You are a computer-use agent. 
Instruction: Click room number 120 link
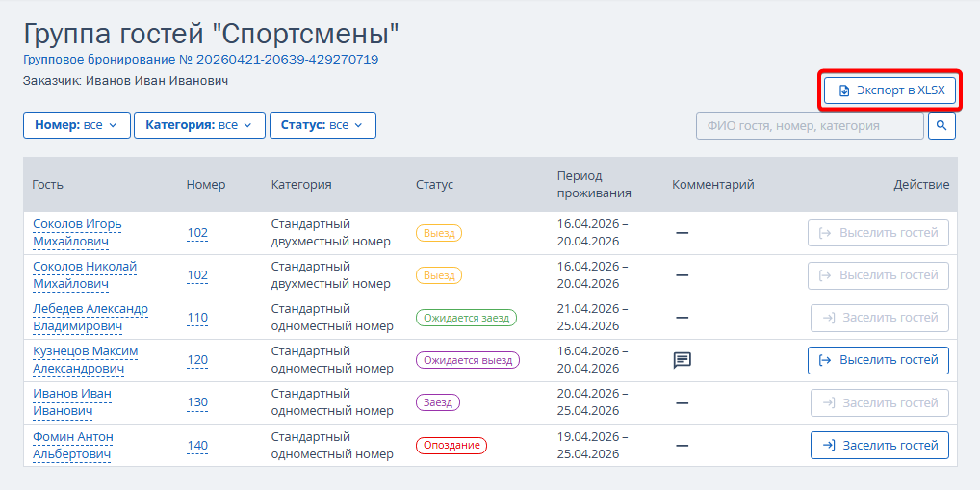tap(197, 360)
